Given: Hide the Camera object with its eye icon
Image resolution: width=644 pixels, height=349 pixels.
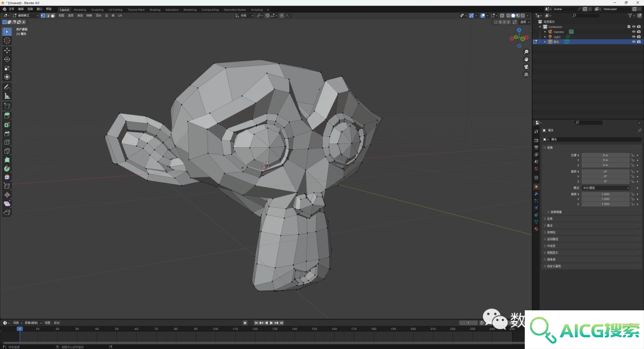Looking at the screenshot, I should pyautogui.click(x=634, y=32).
